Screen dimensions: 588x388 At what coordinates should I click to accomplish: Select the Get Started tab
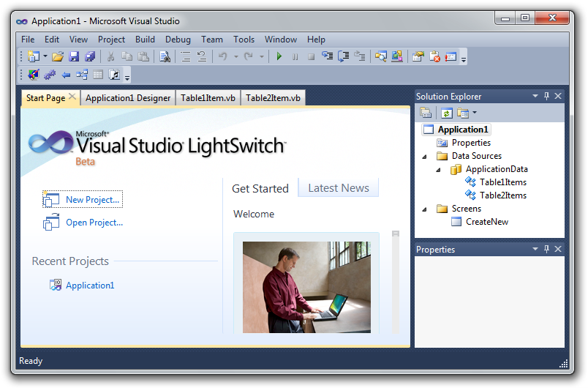[x=260, y=188]
